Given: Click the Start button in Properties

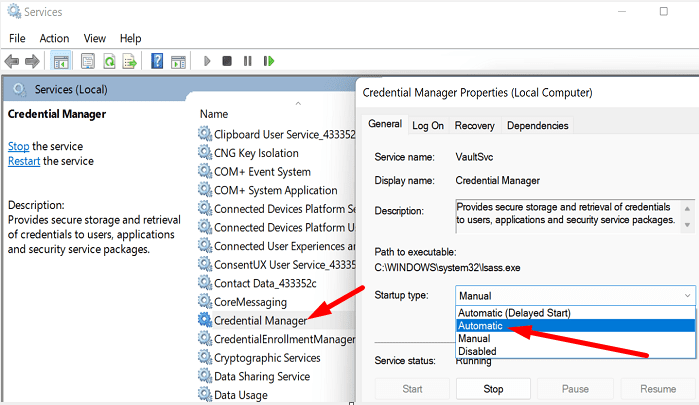Looking at the screenshot, I should [x=412, y=389].
